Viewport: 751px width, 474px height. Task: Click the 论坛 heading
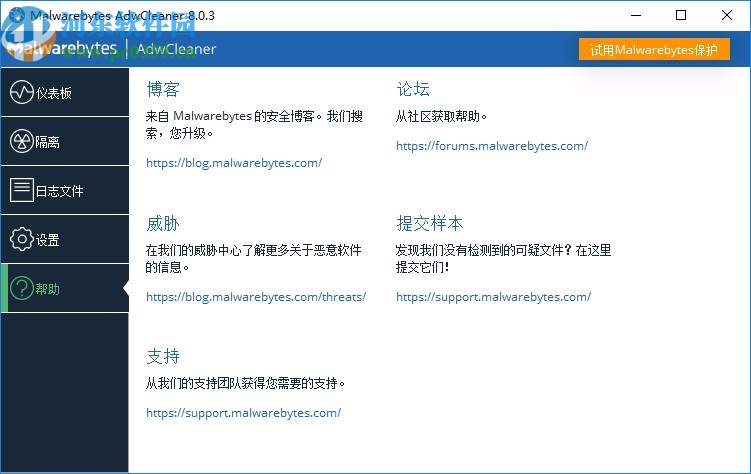point(413,89)
